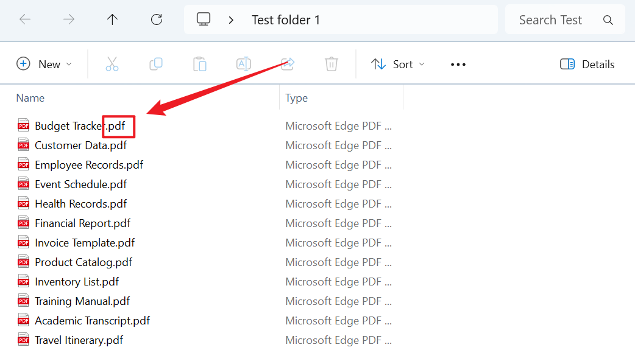Select the Financial Report.pdf file
The image size is (635, 364).
coord(82,223)
